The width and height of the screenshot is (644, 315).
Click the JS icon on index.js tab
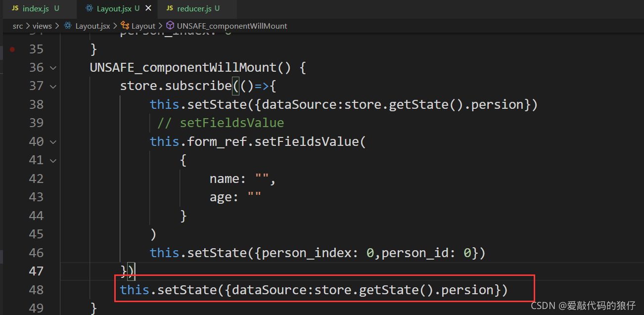15,8
